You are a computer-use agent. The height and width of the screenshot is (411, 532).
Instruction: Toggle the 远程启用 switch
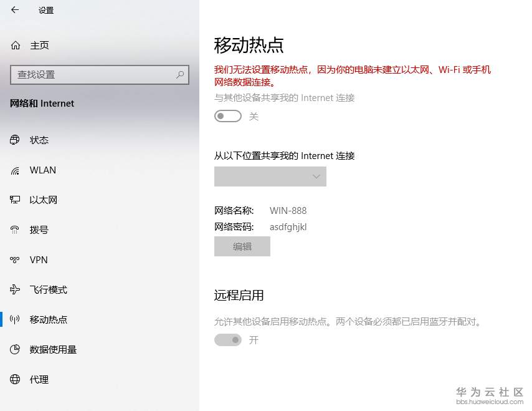pos(227,340)
